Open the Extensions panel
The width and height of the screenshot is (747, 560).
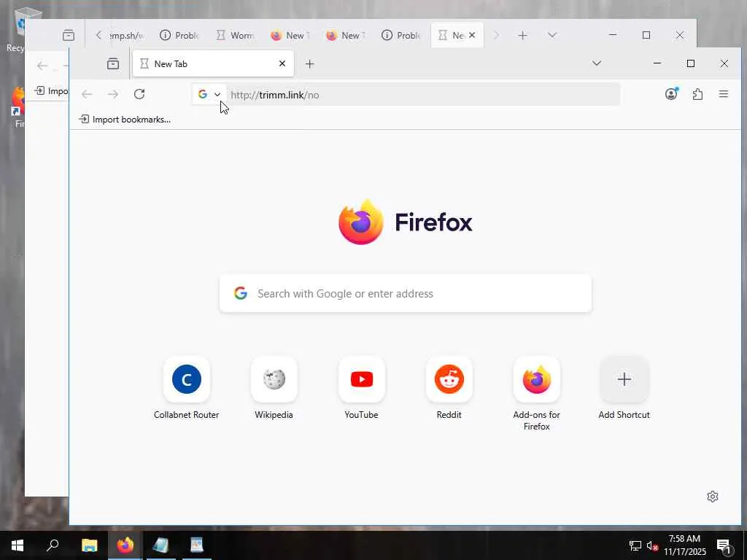pos(697,94)
